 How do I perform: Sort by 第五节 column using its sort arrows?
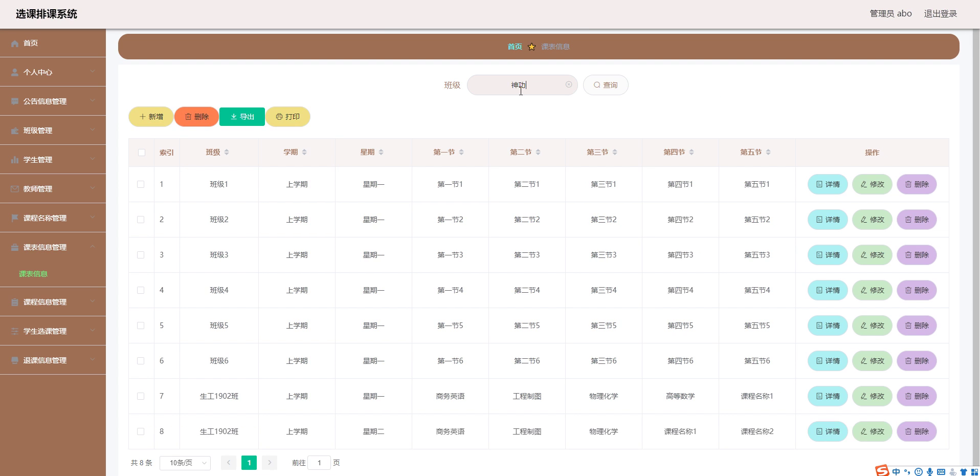click(x=768, y=153)
